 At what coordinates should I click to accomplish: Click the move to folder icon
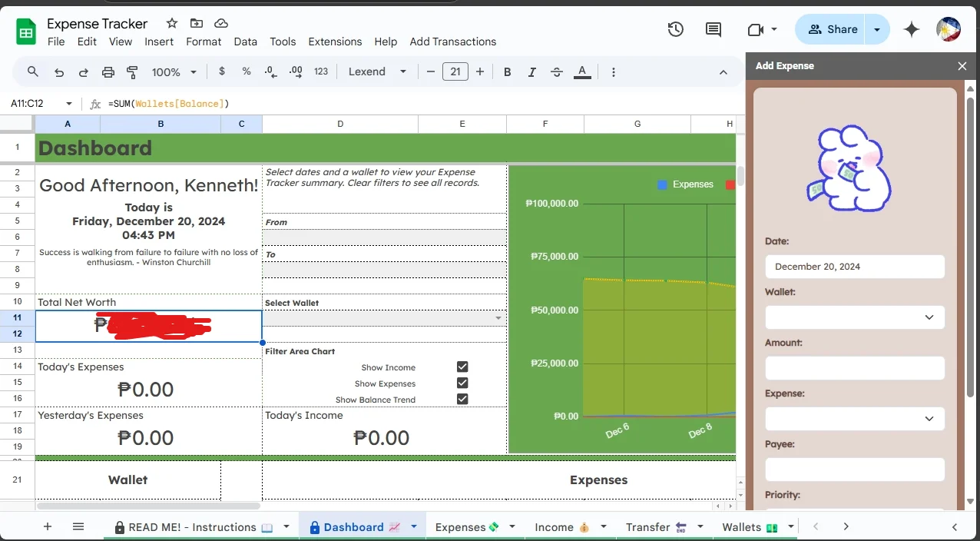(197, 24)
